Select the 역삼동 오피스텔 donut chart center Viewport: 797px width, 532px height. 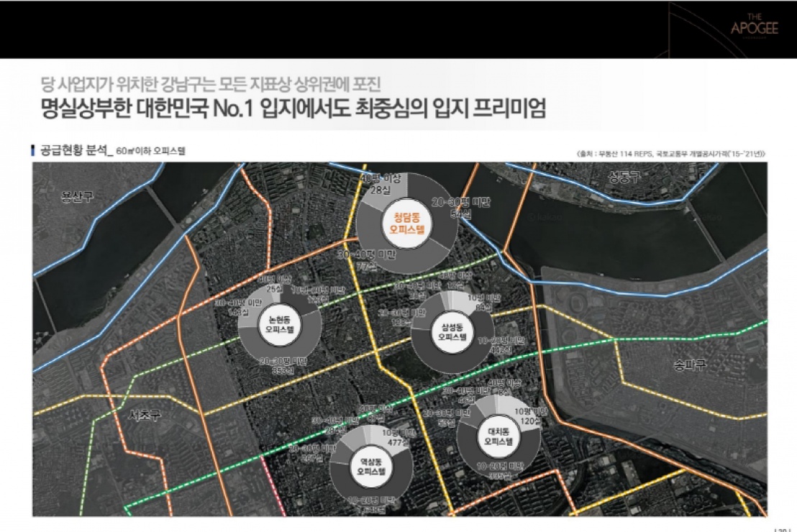[370, 466]
